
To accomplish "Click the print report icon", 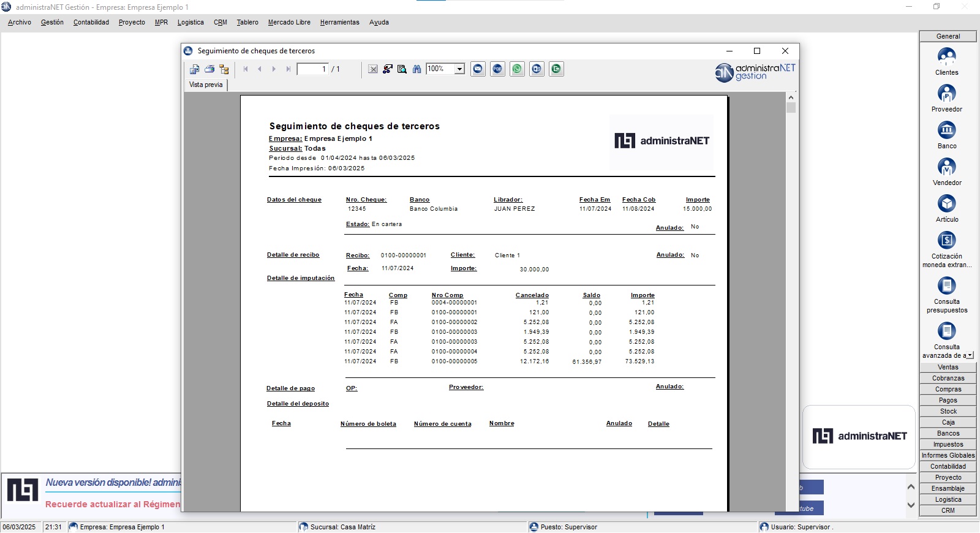I will point(209,69).
